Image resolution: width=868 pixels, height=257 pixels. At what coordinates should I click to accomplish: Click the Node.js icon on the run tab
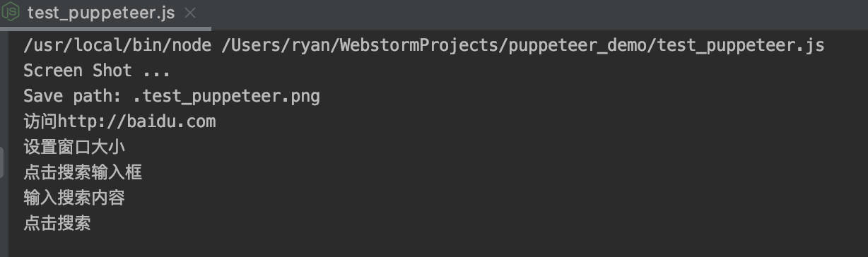(x=12, y=13)
